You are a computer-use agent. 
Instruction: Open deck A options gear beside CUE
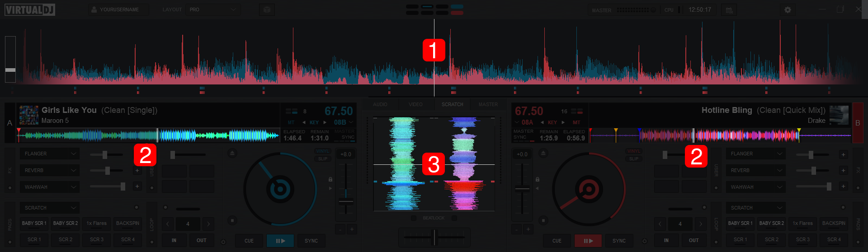(x=223, y=242)
